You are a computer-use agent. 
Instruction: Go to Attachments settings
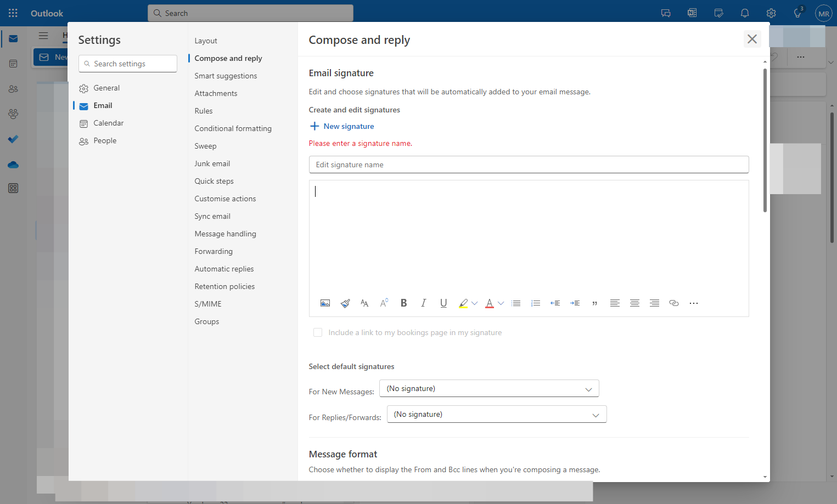point(216,93)
